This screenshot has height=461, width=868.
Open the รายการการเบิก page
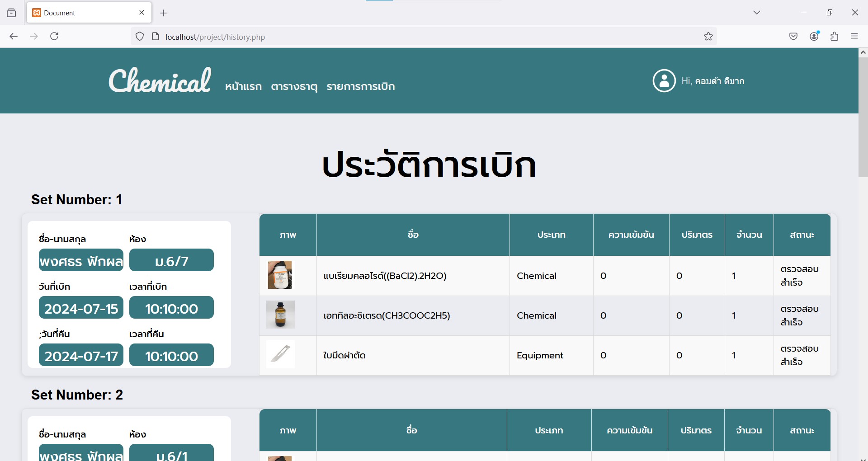361,86
